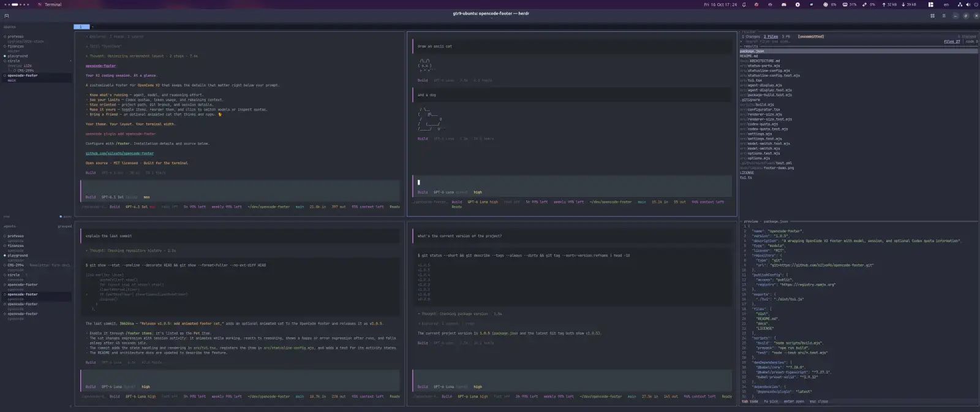The height and width of the screenshot is (412, 980).
Task: Select tui.ts in the results list
Action: click(746, 178)
